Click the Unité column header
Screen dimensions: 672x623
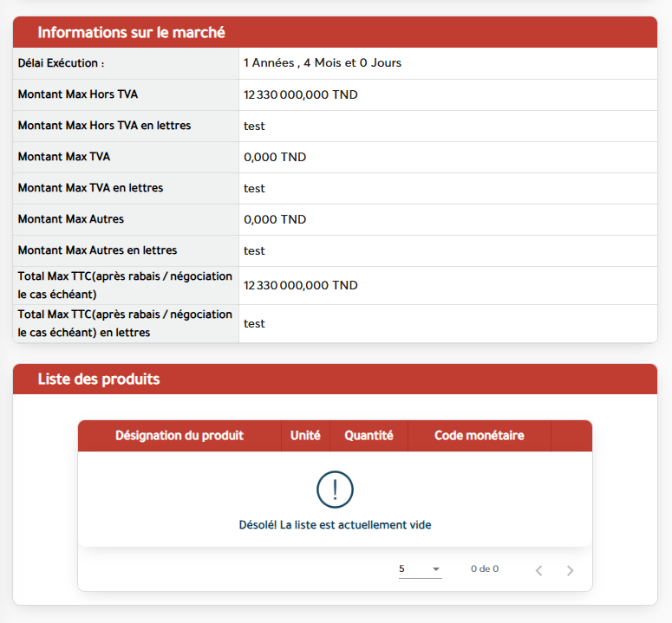pos(305,436)
